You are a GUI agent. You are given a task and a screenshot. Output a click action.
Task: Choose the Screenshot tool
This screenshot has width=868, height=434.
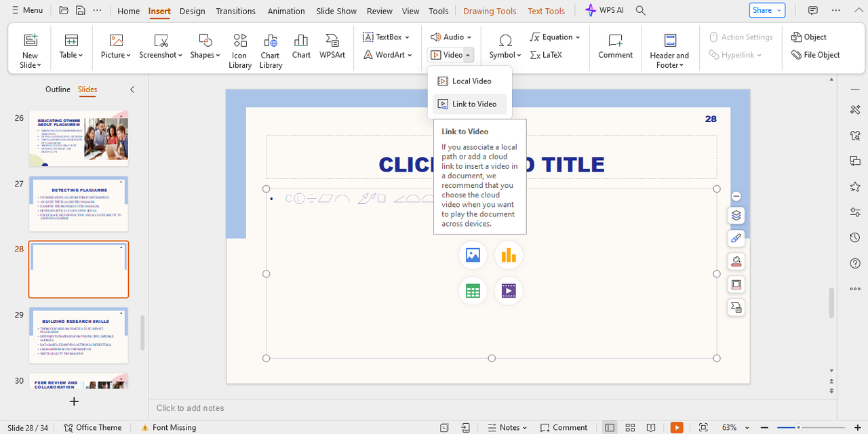tap(161, 46)
